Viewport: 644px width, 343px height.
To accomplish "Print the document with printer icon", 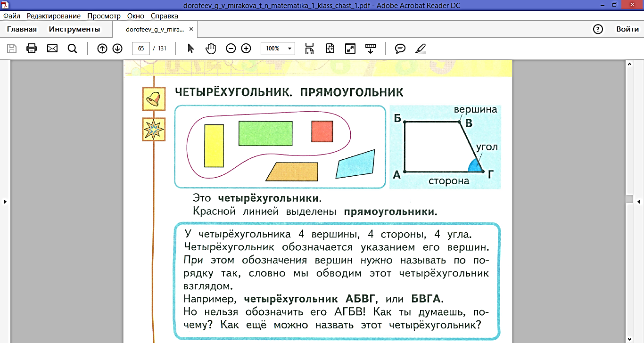I will tap(32, 48).
